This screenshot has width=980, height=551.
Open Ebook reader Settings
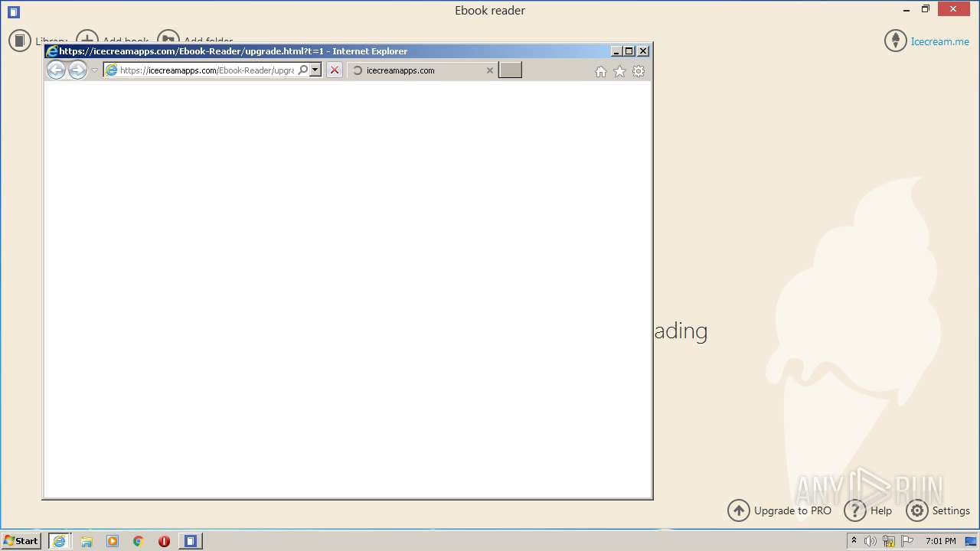(x=938, y=510)
